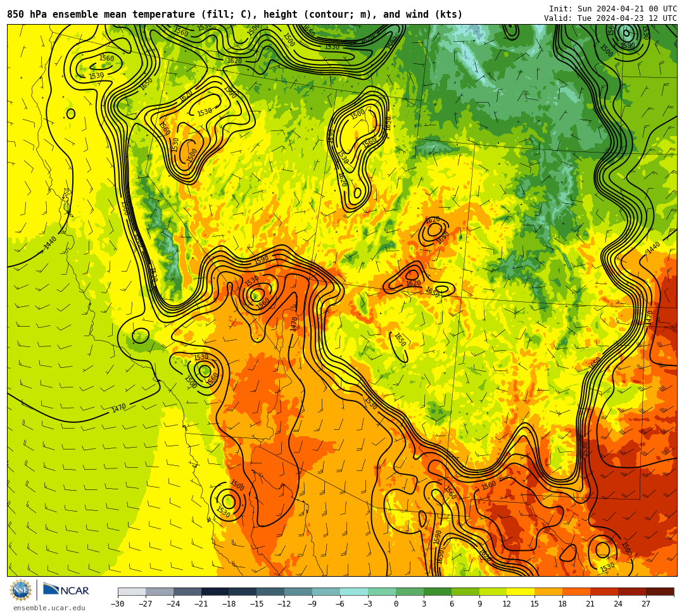Image resolution: width=684 pixels, height=616 pixels.
Task: Click the −12 colorbar tick label
Action: pos(284,604)
